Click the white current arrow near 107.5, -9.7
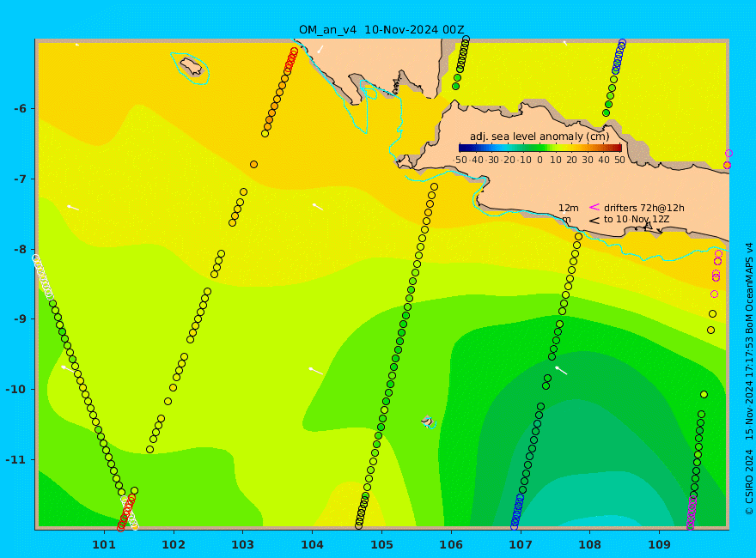756x558 pixels. pyautogui.click(x=561, y=370)
